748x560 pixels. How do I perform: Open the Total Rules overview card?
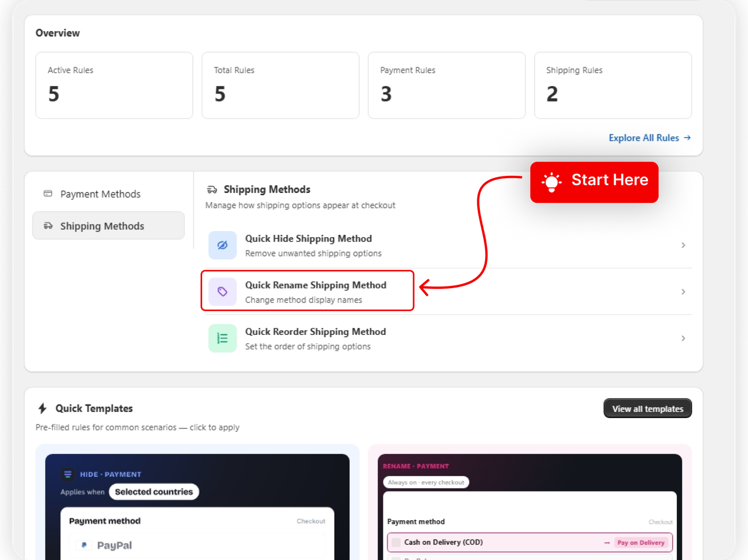[x=280, y=85]
